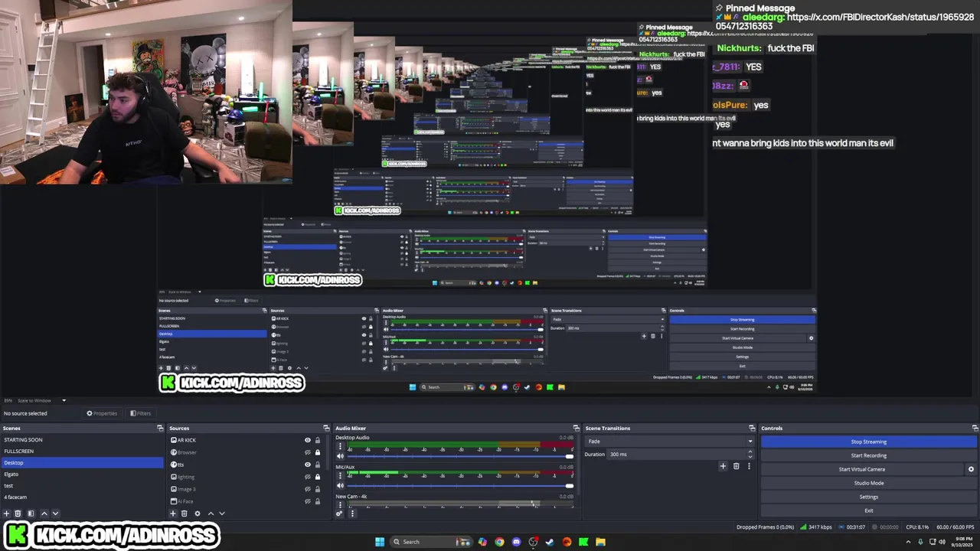Open source Filters button
This screenshot has height=551, width=980.
[140, 413]
